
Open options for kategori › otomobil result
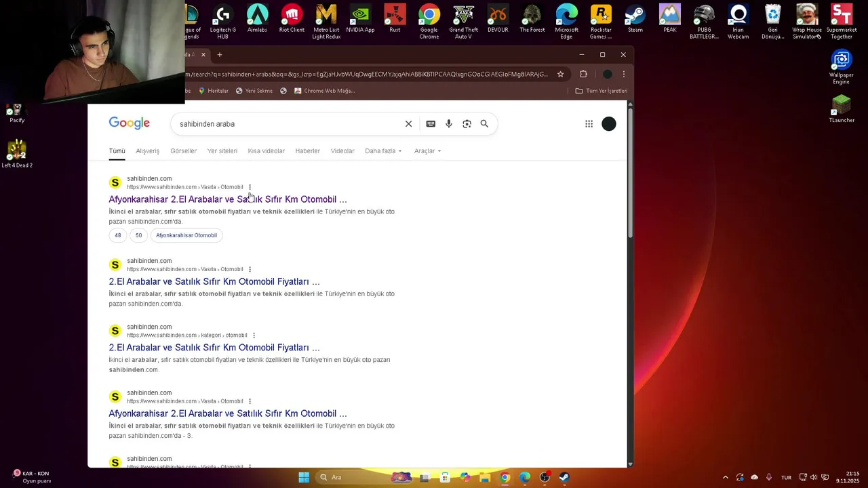pyautogui.click(x=254, y=335)
